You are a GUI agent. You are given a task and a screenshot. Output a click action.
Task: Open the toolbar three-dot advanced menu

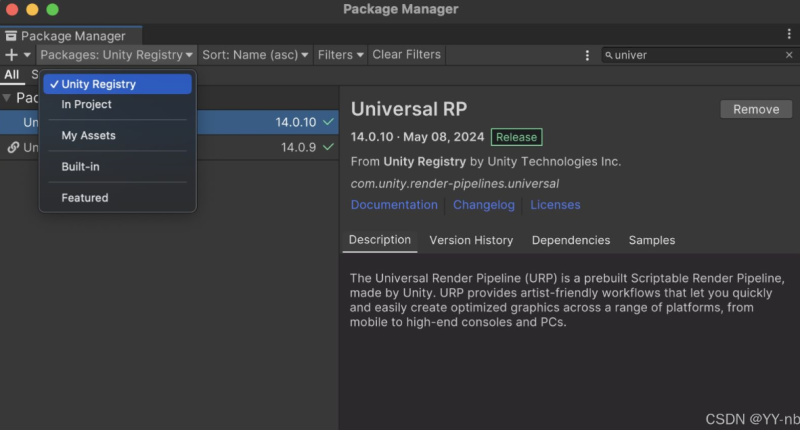pos(587,55)
